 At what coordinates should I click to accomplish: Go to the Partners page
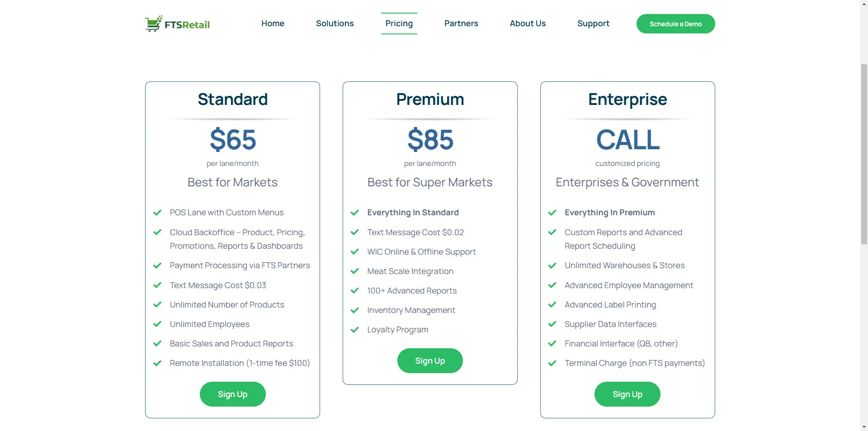461,24
